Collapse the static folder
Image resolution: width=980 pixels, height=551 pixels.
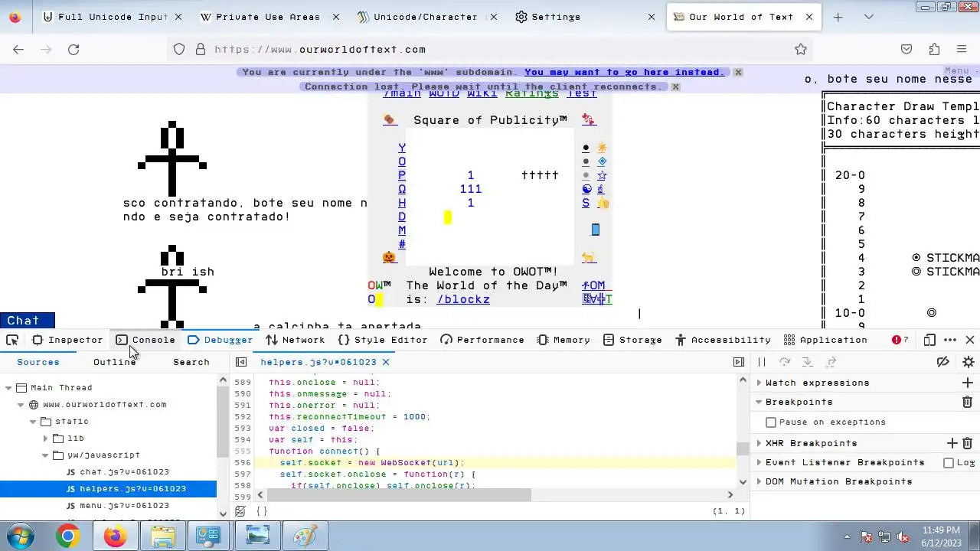(33, 422)
